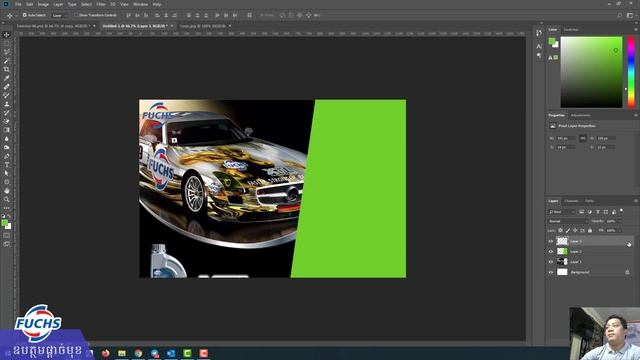Viewport: 640px width, 360px height.
Task: Switch to the Paths tab
Action: (x=589, y=201)
